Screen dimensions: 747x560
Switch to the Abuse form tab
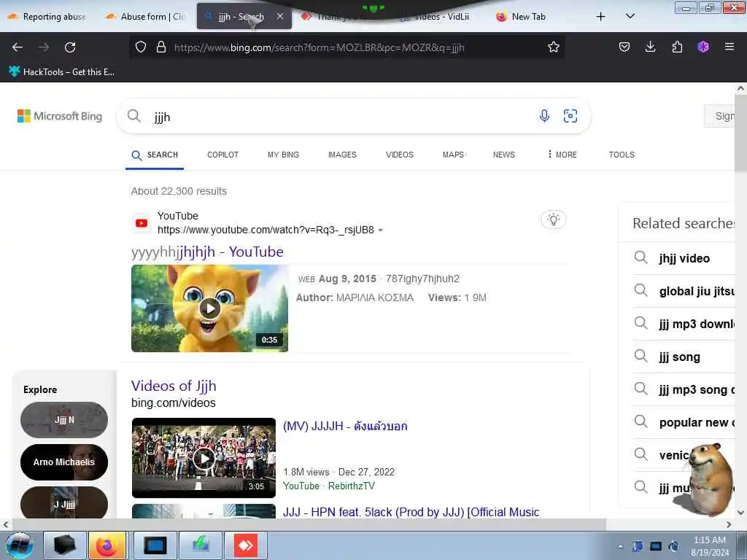(x=145, y=17)
